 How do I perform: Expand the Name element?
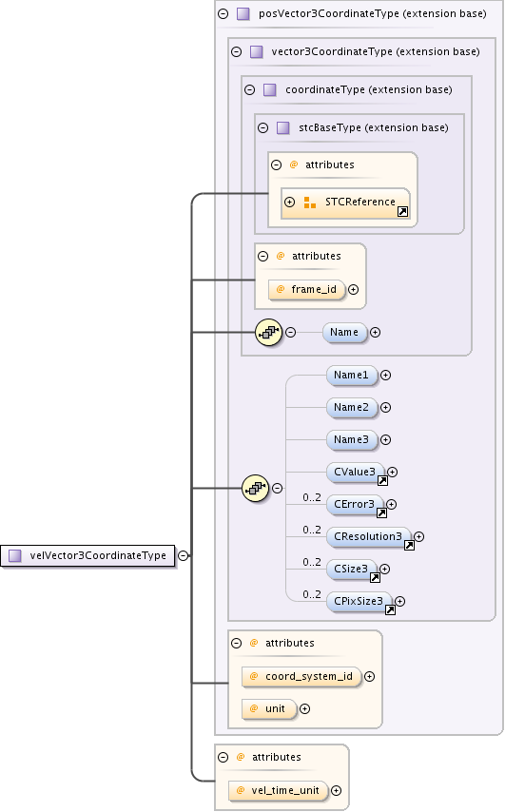pos(376,333)
